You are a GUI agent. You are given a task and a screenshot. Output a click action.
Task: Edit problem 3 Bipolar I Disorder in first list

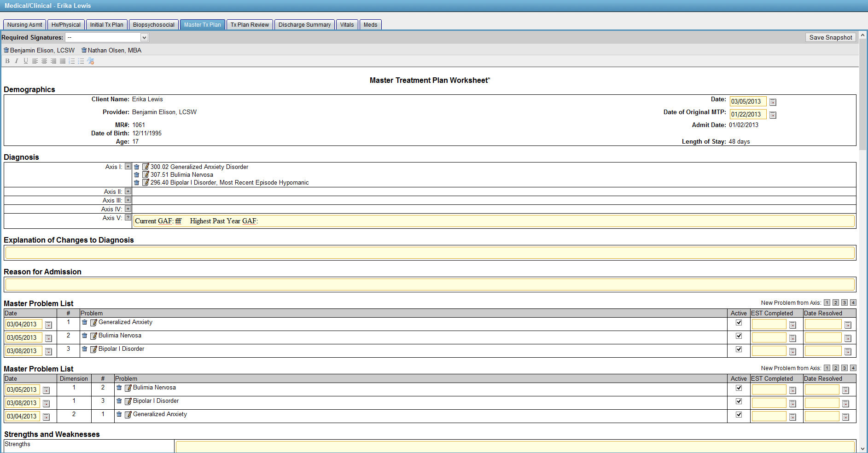coord(93,349)
